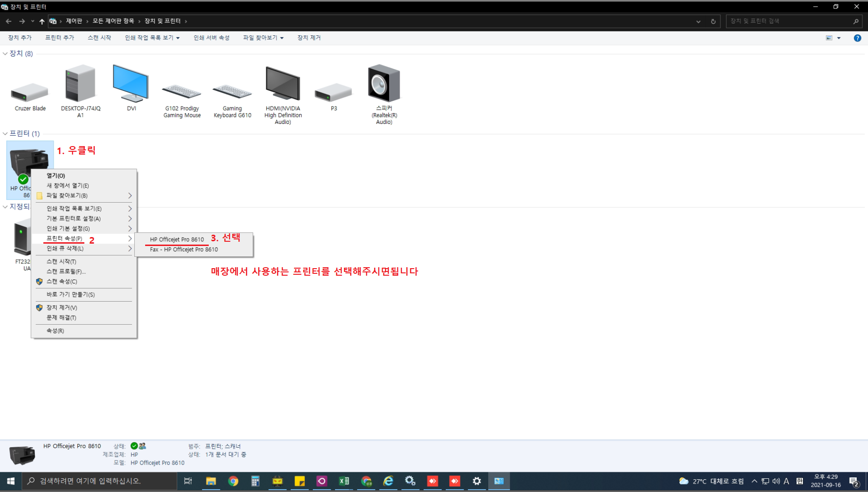Select the Gaming Keyboard G610 device
The width and height of the screenshot is (868, 492).
pos(232,91)
